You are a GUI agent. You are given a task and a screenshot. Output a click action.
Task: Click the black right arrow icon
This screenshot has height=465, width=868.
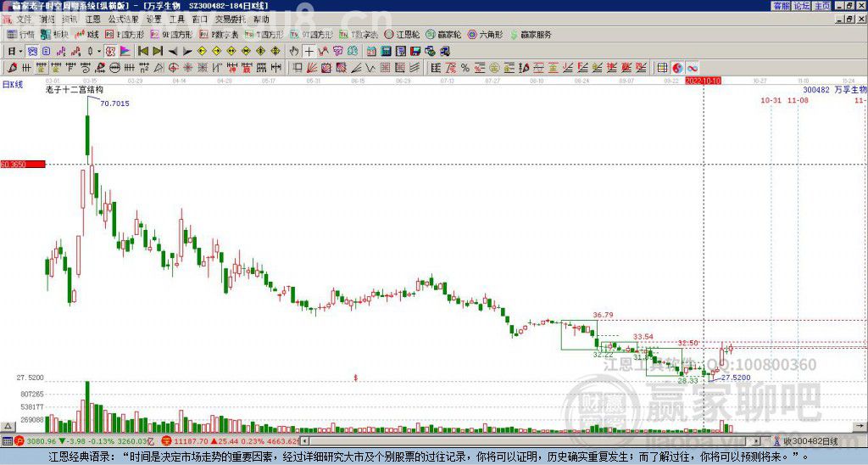(187, 52)
